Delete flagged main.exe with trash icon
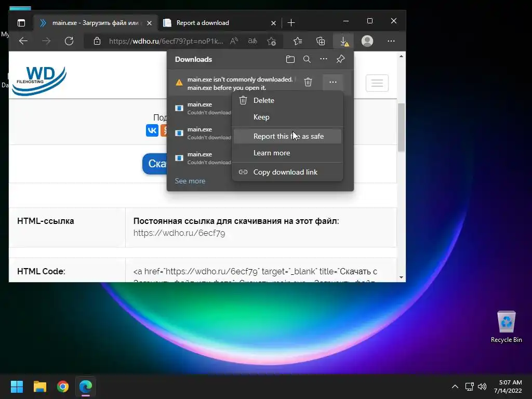Screen dimensions: 532x399 (308, 82)
